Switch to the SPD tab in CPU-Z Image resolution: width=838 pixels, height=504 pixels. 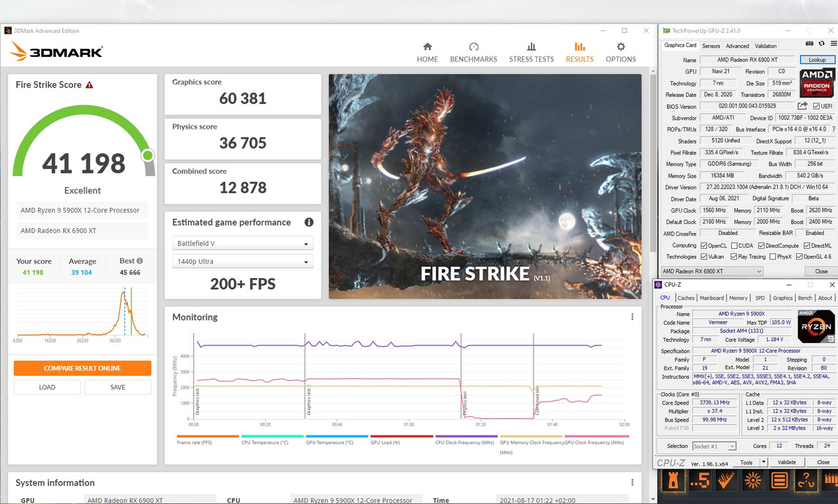coord(759,298)
